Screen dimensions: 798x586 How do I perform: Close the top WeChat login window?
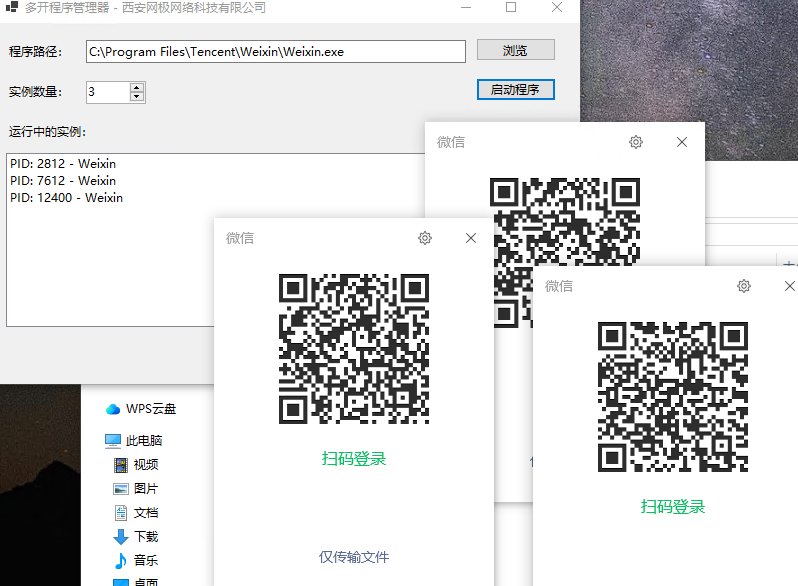[682, 142]
